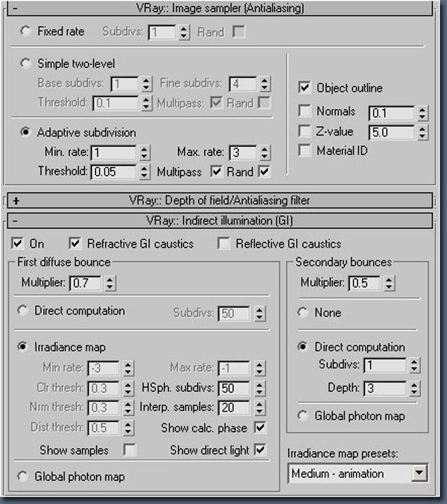The height and width of the screenshot is (504, 447).
Task: Select the Fixed rate radio button
Action: (25, 31)
